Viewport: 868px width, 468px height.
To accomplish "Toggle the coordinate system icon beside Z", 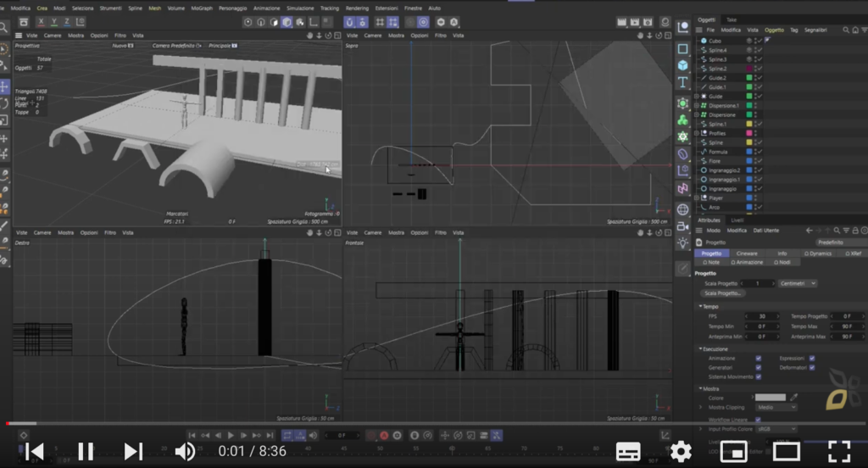I will [81, 22].
